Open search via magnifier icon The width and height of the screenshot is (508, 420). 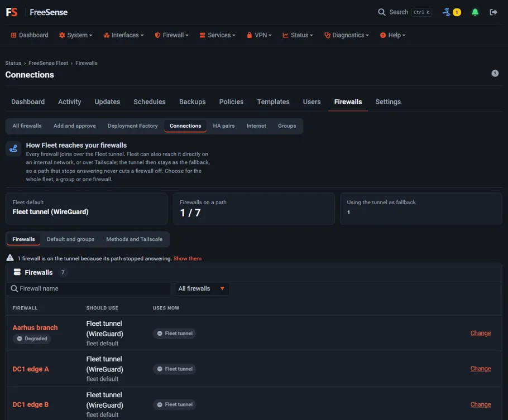pos(382,12)
